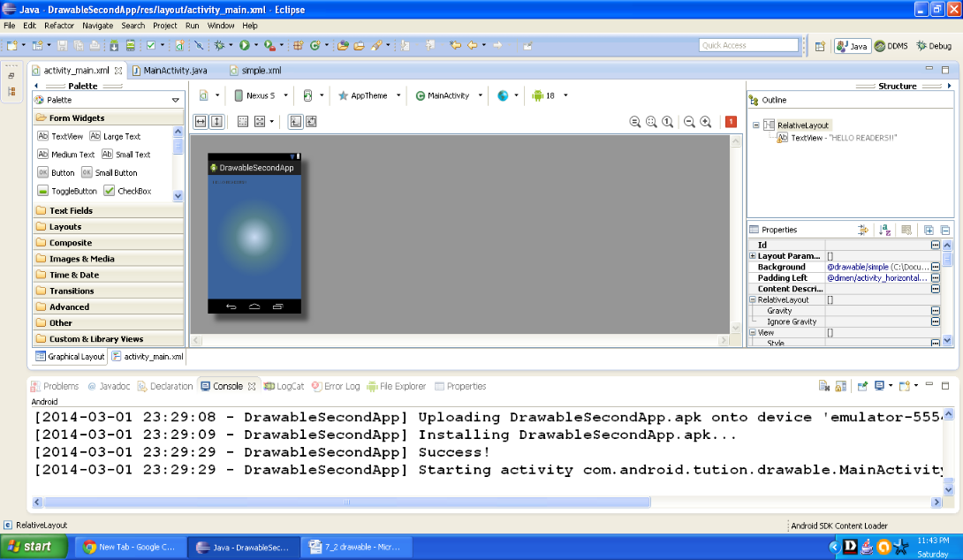Viewport: 963px width, 560px height.
Task: Select CheckBox widget in palette
Action: pos(128,191)
